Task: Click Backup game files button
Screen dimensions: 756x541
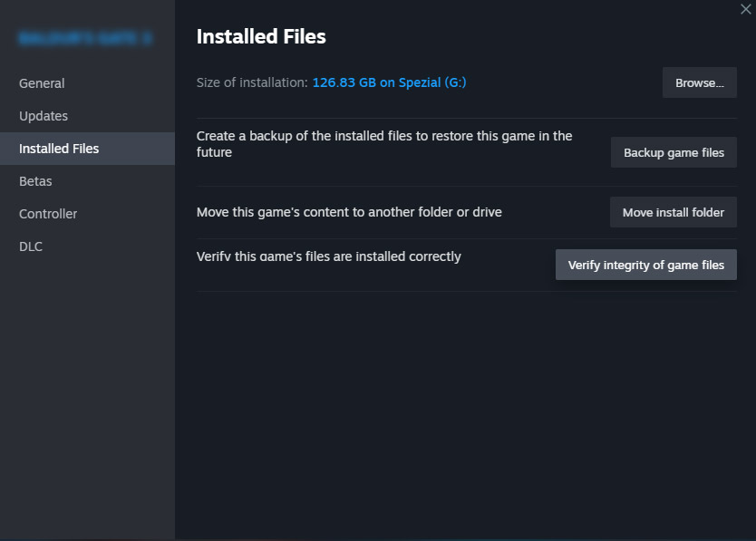Action: 674,152
